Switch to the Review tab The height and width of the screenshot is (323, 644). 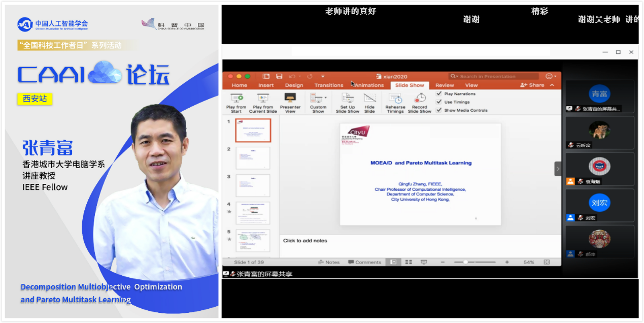coord(445,85)
